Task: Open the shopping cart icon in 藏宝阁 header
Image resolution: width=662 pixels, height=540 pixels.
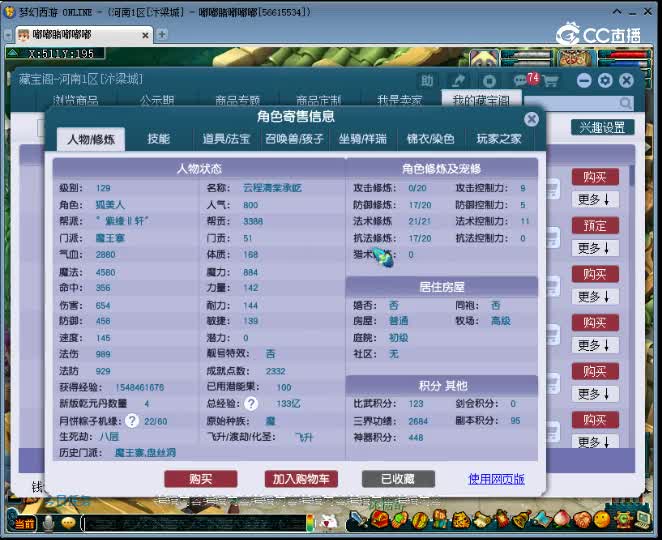Action: (x=551, y=81)
